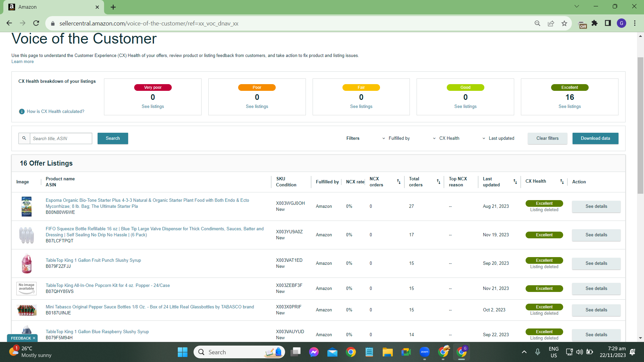Toggle the browser side panel icon

point(608,23)
